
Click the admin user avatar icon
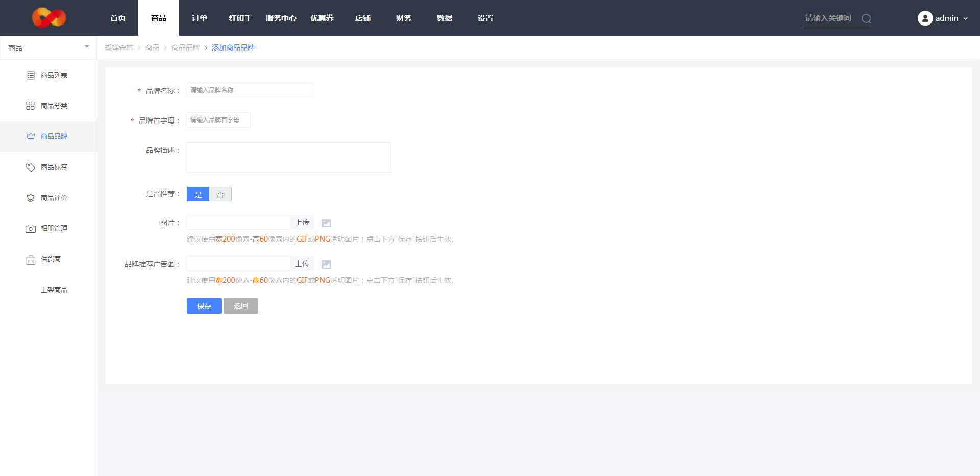pos(925,18)
